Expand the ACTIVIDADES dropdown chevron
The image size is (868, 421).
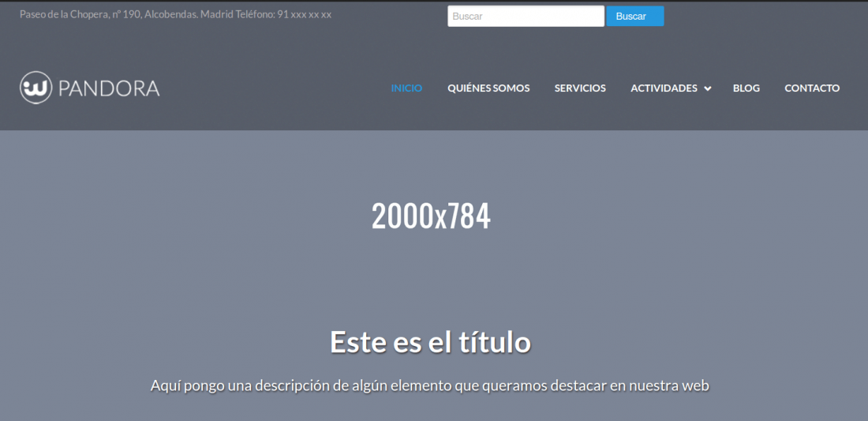(708, 88)
